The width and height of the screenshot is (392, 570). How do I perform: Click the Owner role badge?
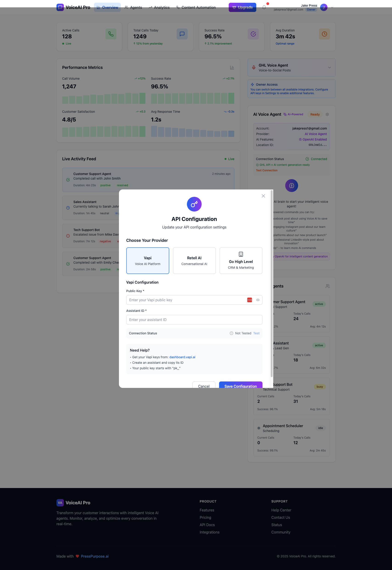tap(311, 10)
